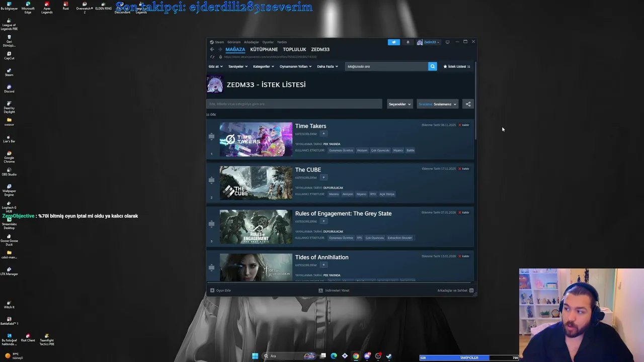Reload the Steam store page
Screen dimensions: 644x362
click(212, 57)
